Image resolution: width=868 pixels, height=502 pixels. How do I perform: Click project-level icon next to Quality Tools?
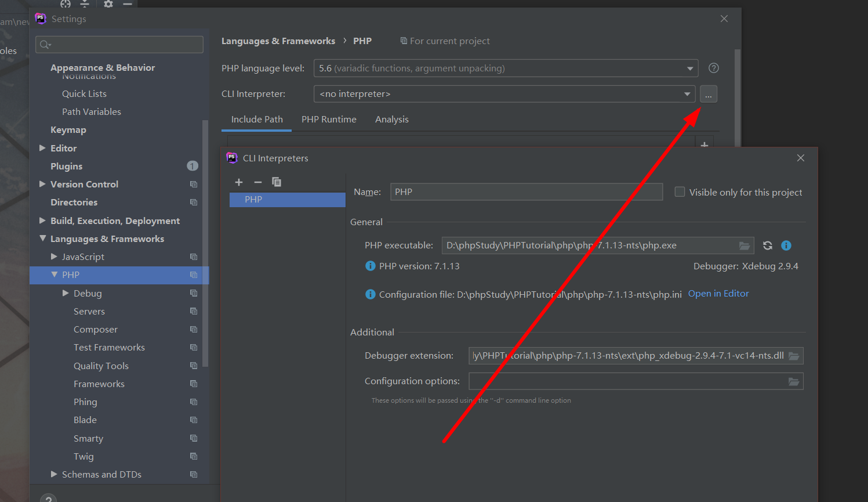click(x=194, y=366)
